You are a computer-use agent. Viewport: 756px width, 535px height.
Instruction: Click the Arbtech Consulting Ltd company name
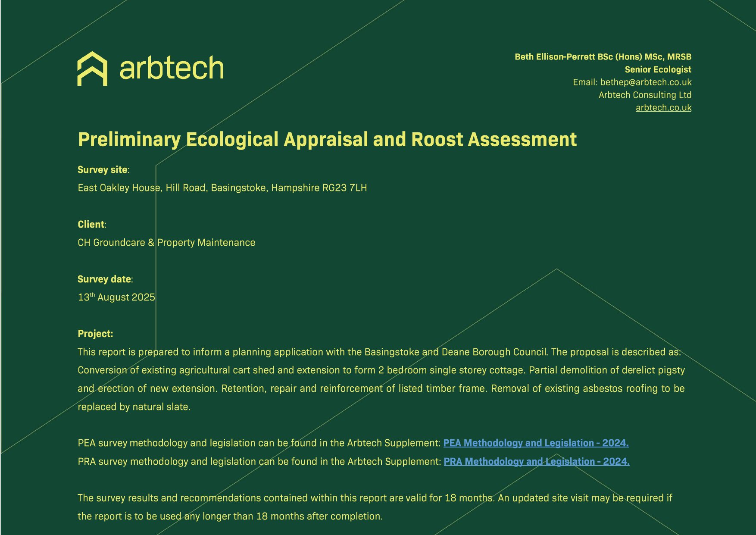point(644,95)
